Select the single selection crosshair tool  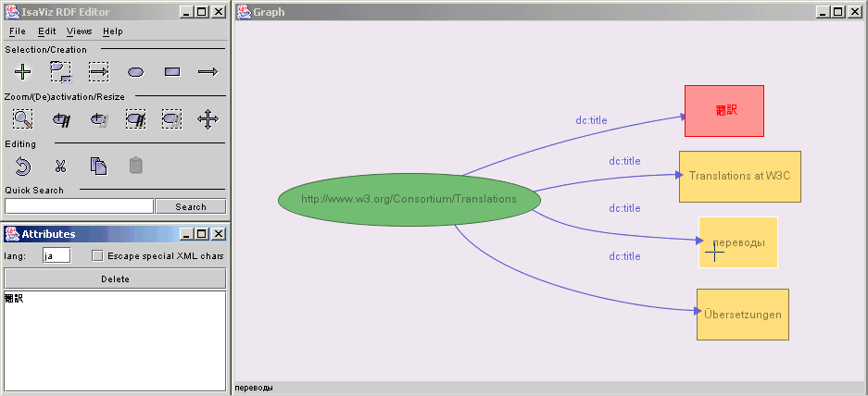point(23,71)
